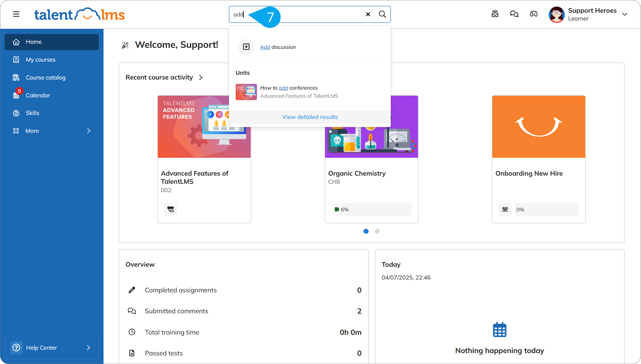
Task: Click the conferences unit thumbnail in results
Action: (246, 92)
